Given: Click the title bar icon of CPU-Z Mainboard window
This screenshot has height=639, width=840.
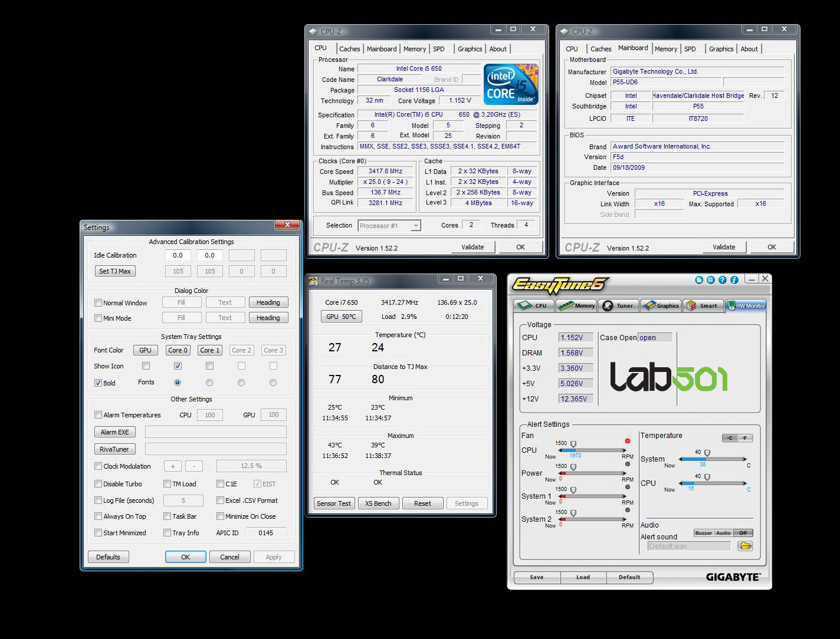Looking at the screenshot, I should coord(565,31).
